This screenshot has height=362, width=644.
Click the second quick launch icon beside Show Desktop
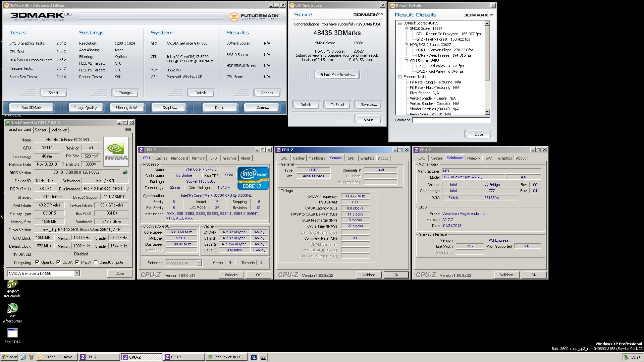(x=31, y=357)
